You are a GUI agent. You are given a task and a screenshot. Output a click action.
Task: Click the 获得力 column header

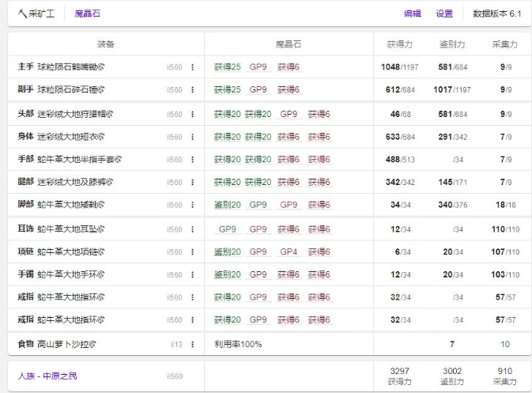[400, 44]
